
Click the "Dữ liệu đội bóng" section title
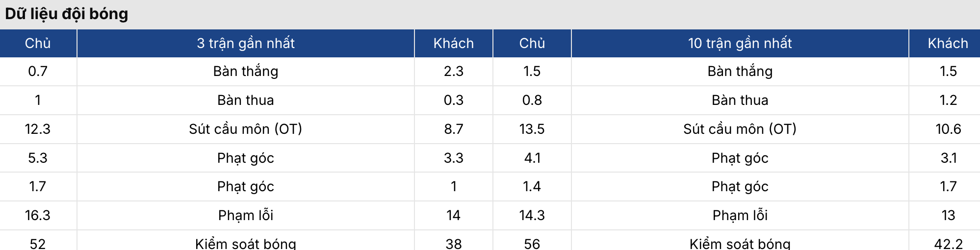click(x=67, y=14)
